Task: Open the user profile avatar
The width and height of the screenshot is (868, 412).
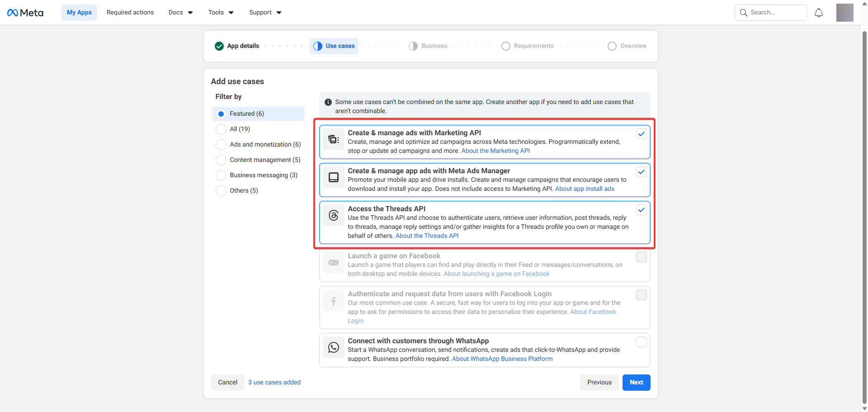Action: pos(844,13)
